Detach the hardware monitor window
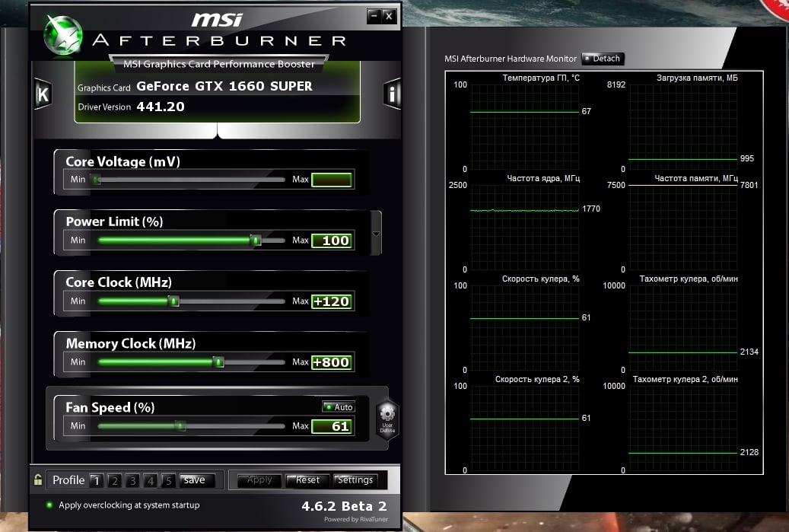 point(602,59)
